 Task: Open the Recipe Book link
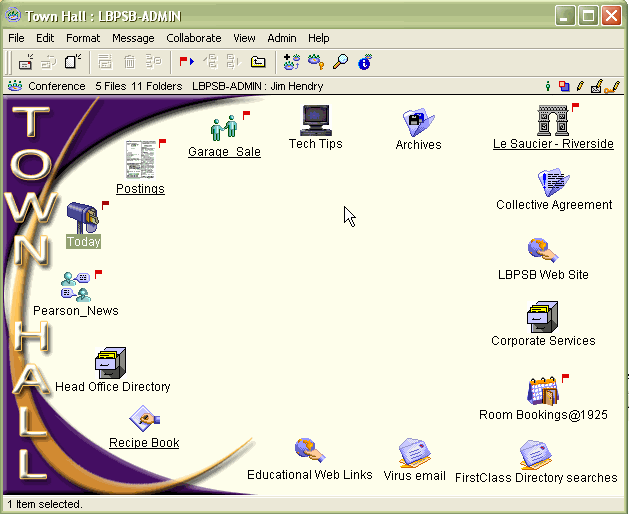tap(144, 443)
